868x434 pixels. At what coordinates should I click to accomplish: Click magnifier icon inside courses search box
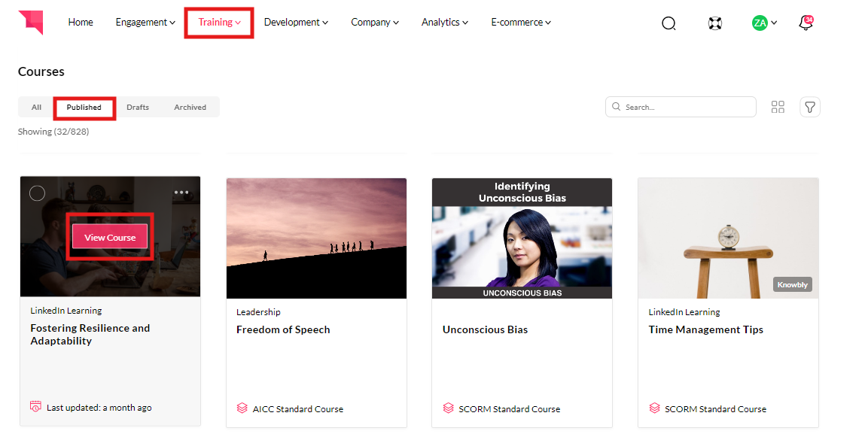coord(616,107)
